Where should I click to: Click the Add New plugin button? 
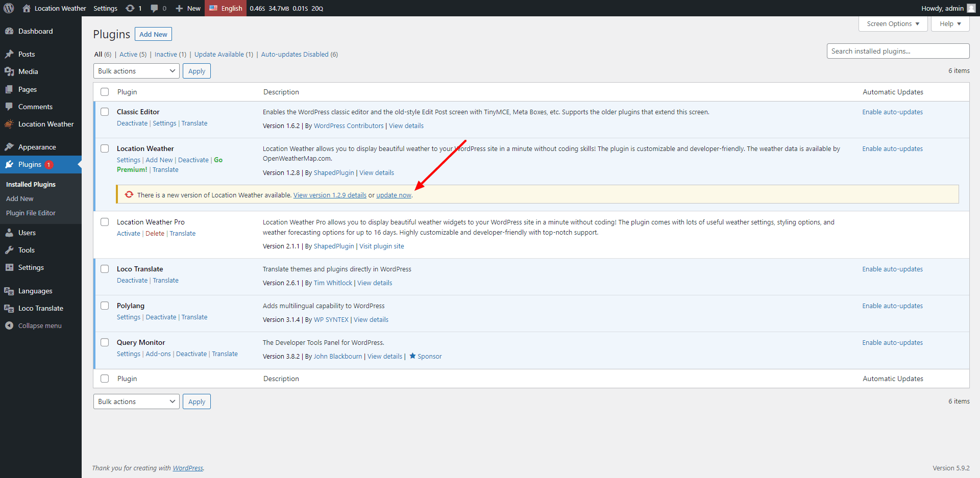point(153,34)
